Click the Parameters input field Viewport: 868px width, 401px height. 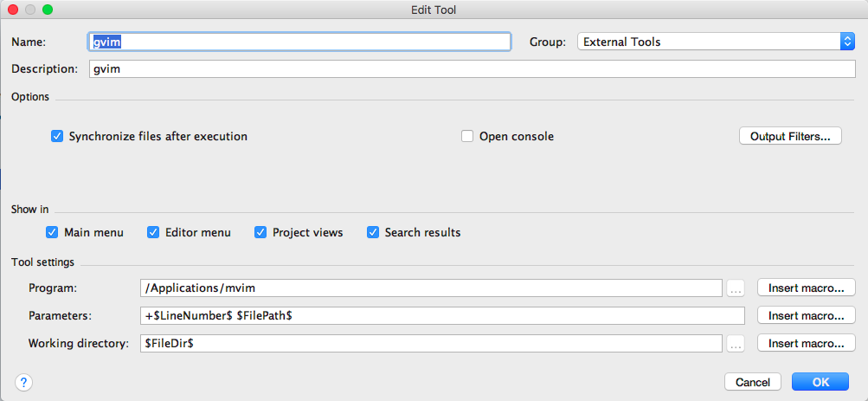pos(442,316)
